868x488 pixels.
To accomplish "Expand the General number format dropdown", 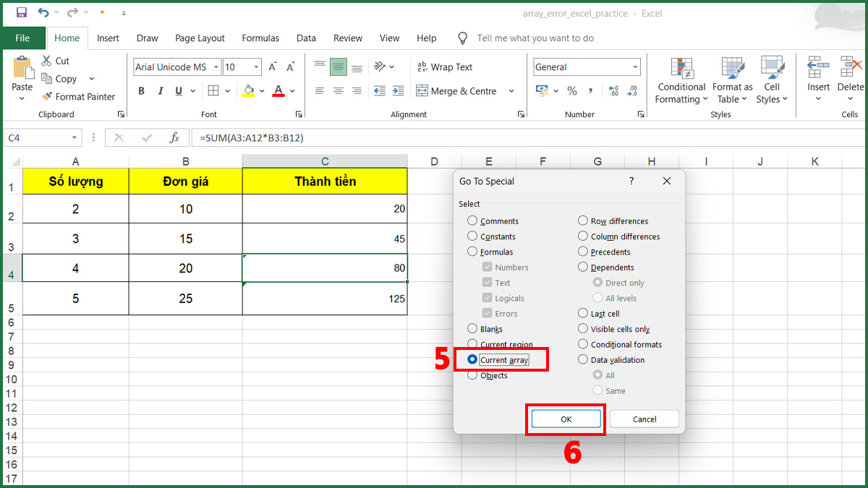I will point(635,67).
